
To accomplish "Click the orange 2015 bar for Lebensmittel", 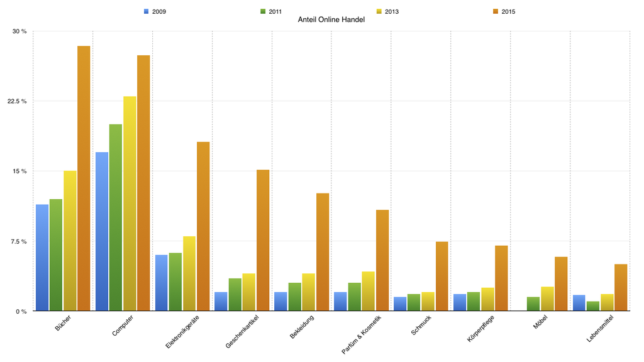I will click(621, 287).
